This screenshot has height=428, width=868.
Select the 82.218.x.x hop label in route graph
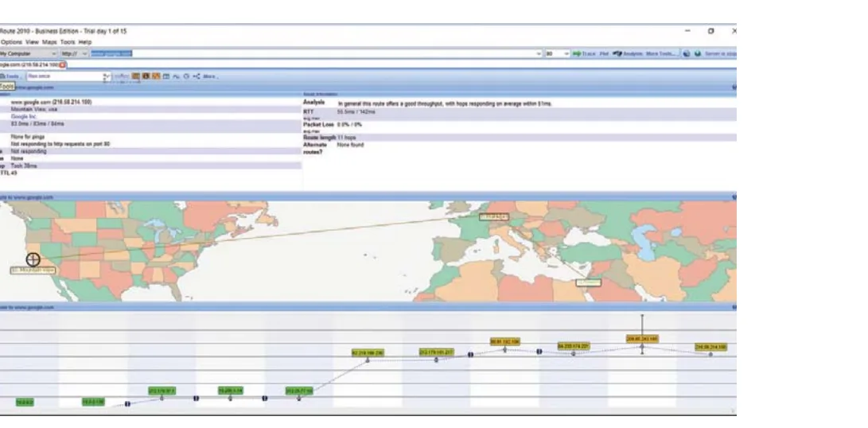click(368, 352)
